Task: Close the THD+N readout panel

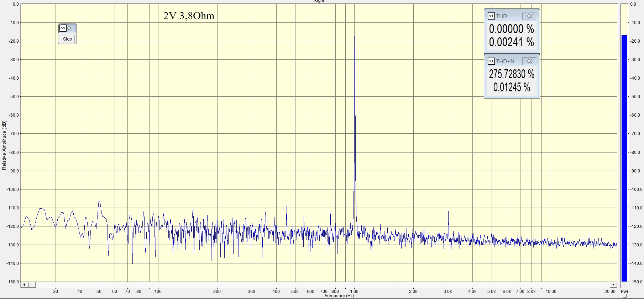Action: (x=529, y=61)
